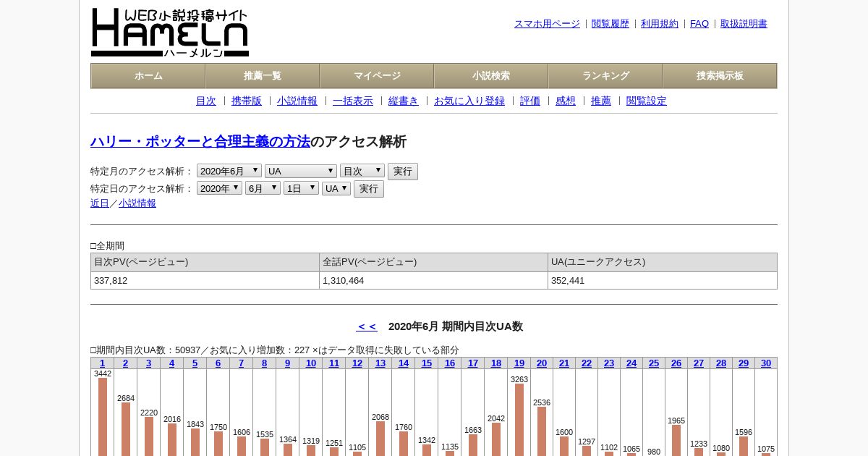Click the Hameln site logo
This screenshot has height=456, width=868.
(170, 33)
